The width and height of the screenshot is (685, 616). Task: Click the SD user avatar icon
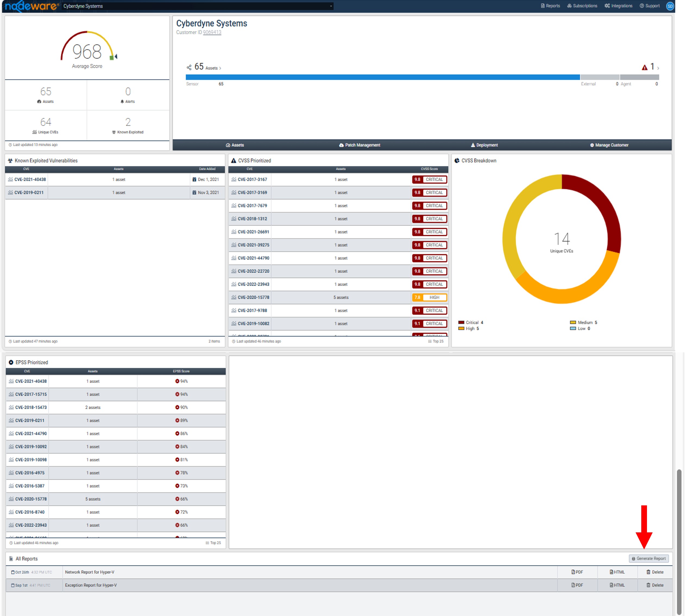pos(670,6)
